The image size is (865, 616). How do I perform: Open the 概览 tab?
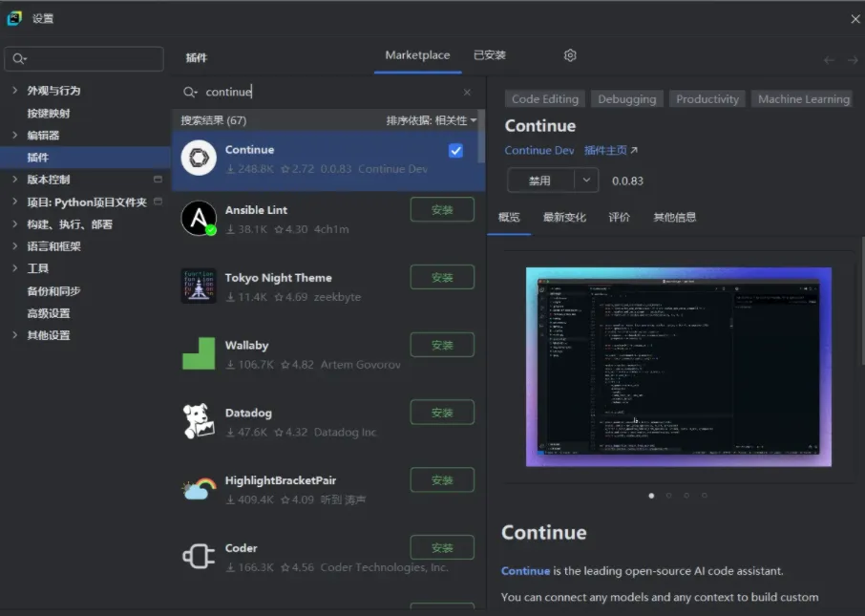[509, 217]
